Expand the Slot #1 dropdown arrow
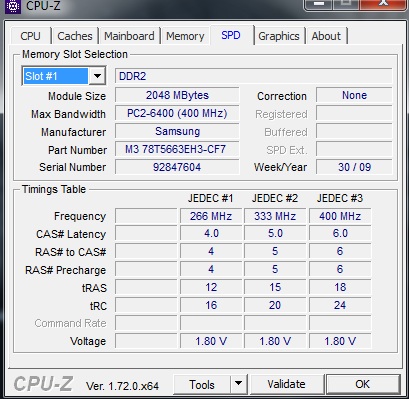 point(97,76)
